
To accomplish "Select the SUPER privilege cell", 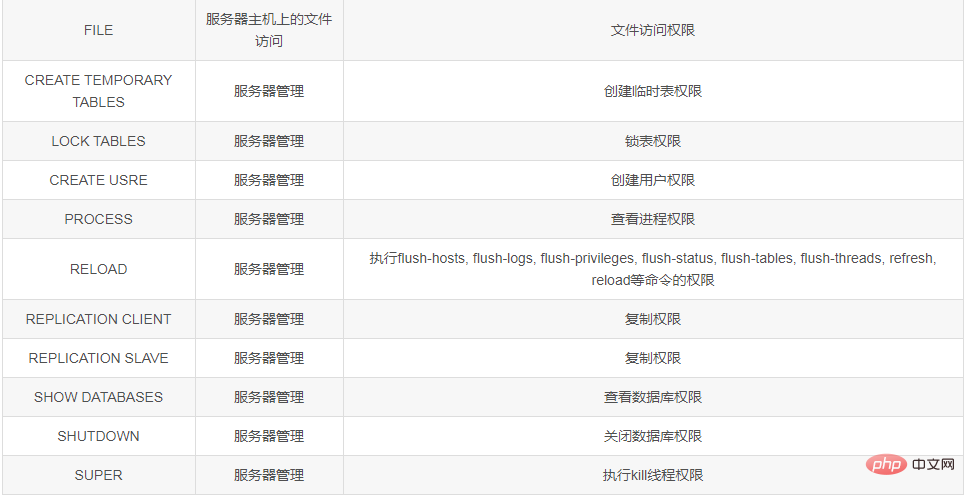I will (98, 475).
